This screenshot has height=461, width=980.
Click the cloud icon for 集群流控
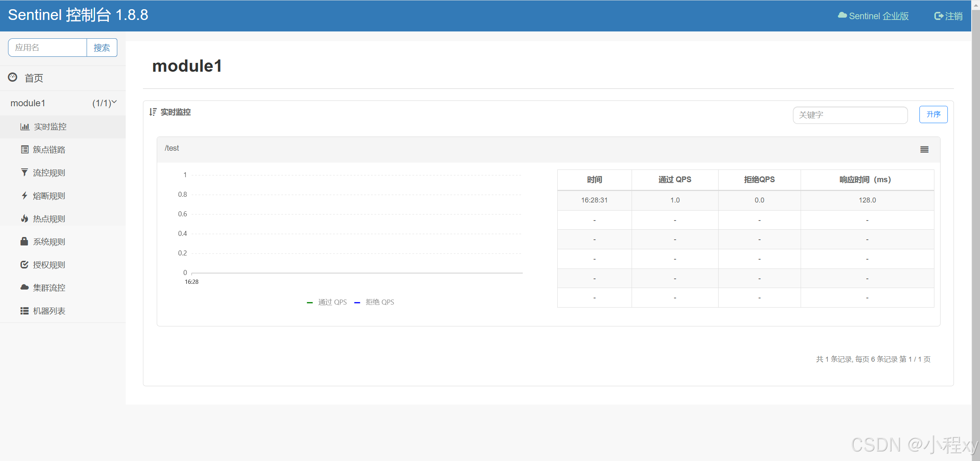[25, 287]
